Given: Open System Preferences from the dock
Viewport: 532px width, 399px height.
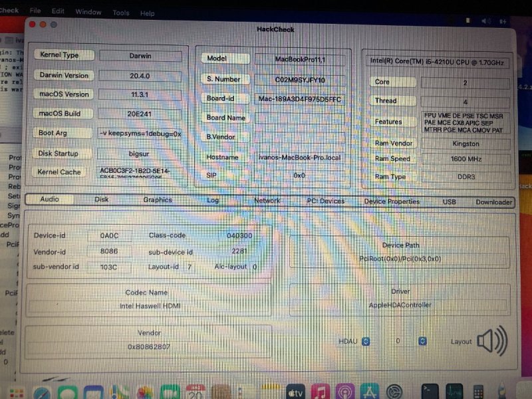Looking at the screenshot, I should coord(394,392).
